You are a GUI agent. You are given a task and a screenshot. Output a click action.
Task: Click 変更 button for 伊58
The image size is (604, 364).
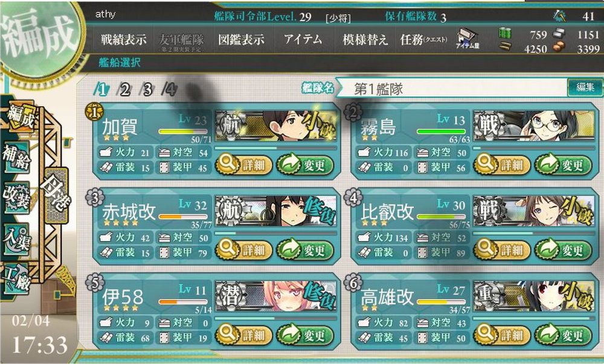coord(305,336)
